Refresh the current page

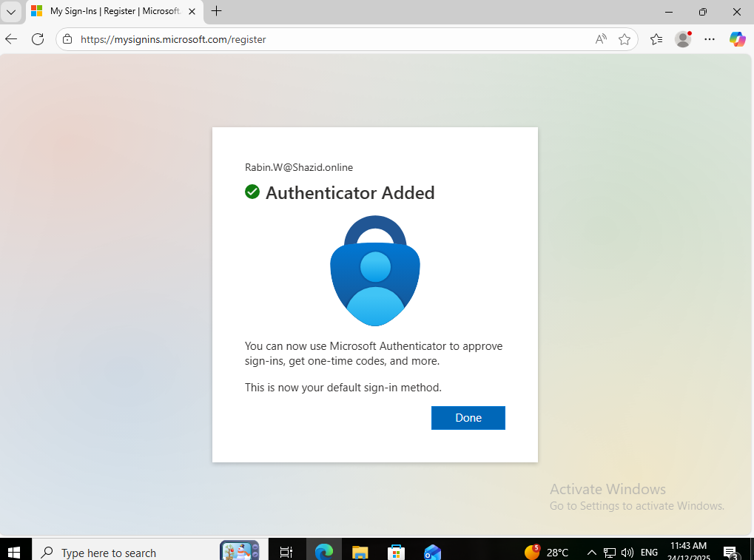[38, 39]
